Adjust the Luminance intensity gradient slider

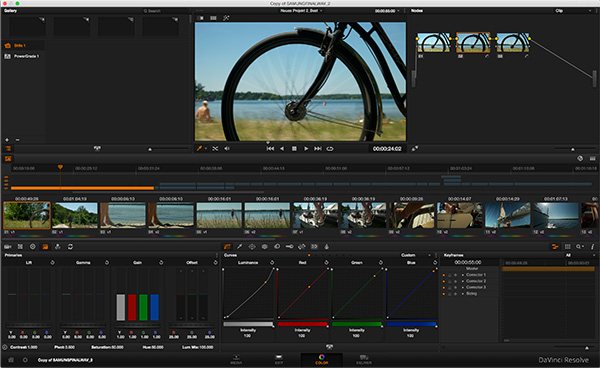click(248, 324)
